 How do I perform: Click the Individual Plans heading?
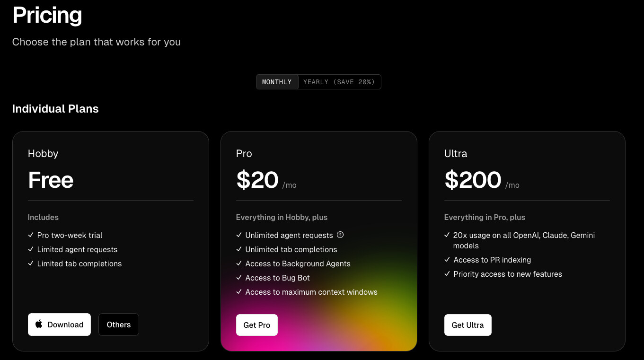coord(55,109)
